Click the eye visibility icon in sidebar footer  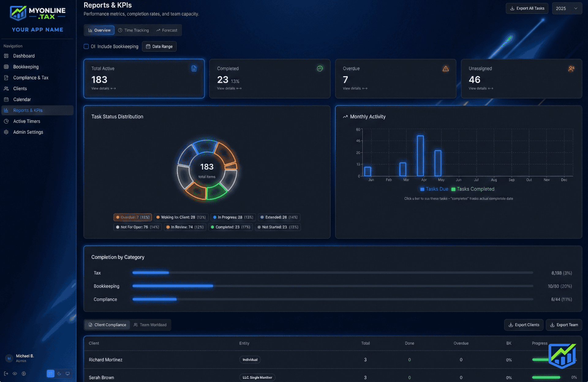coord(15,373)
